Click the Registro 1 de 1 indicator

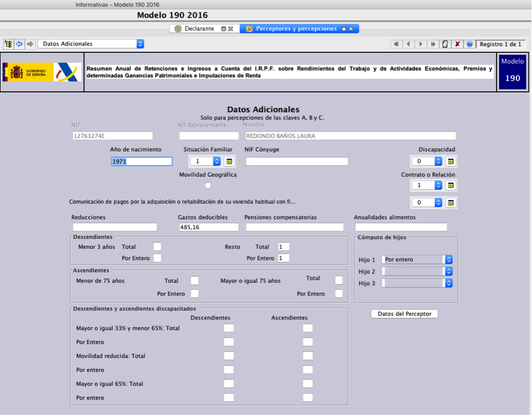[500, 44]
